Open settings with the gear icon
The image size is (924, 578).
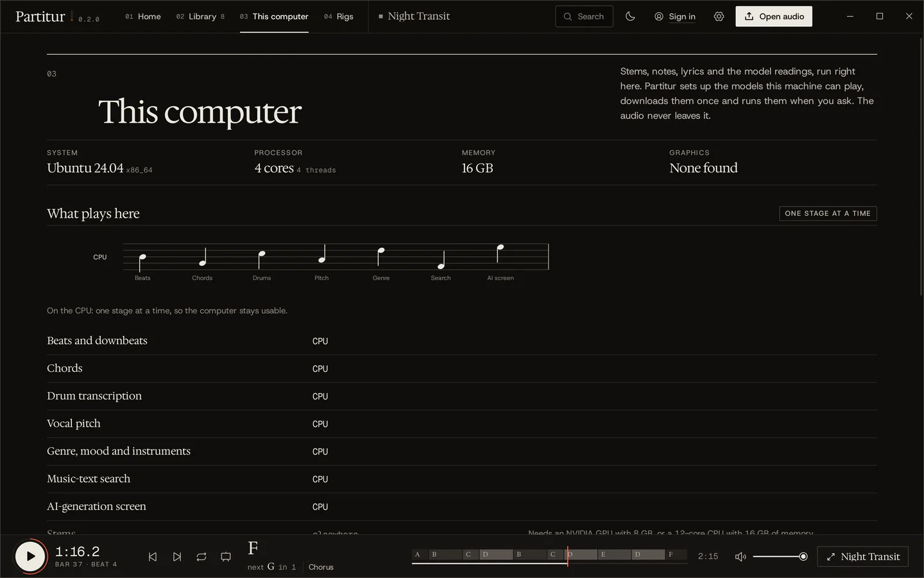[x=719, y=17]
